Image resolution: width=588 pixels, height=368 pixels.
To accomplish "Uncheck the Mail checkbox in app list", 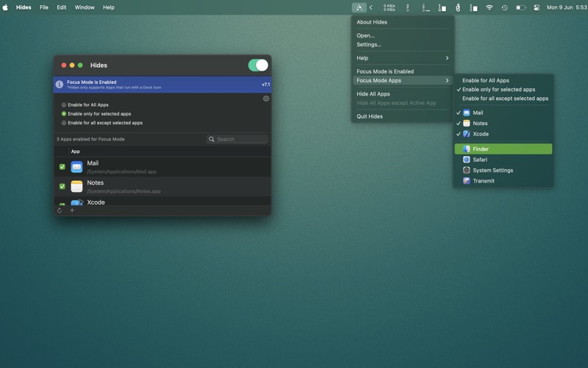I will coord(62,167).
